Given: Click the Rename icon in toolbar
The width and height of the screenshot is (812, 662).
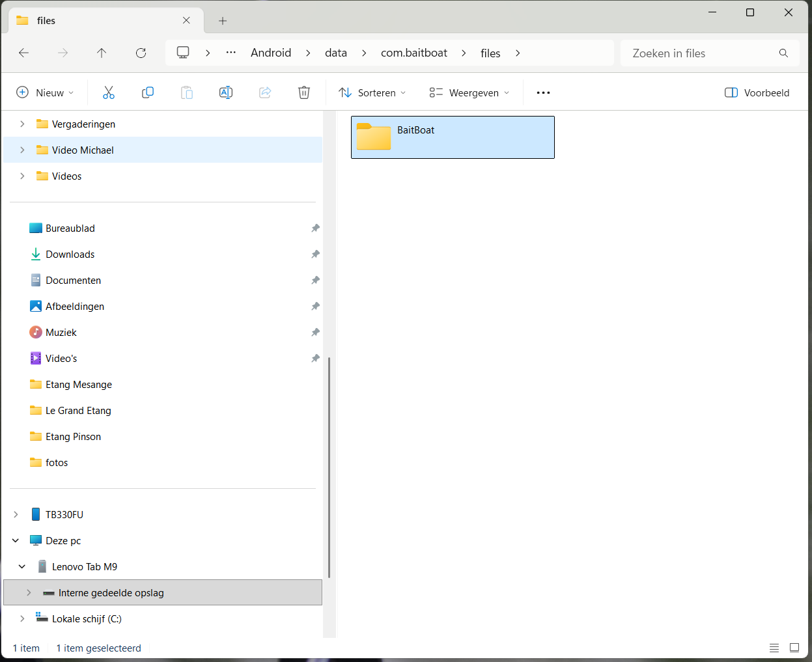Looking at the screenshot, I should (x=226, y=92).
